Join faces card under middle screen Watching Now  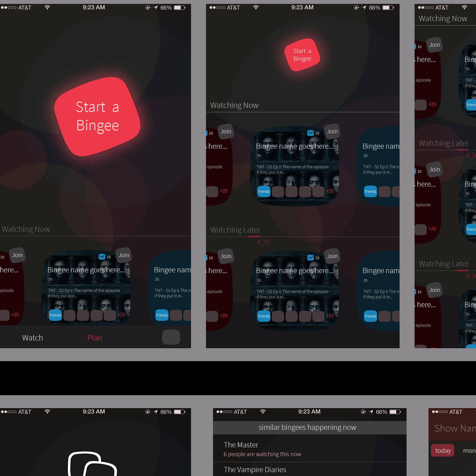(332, 131)
